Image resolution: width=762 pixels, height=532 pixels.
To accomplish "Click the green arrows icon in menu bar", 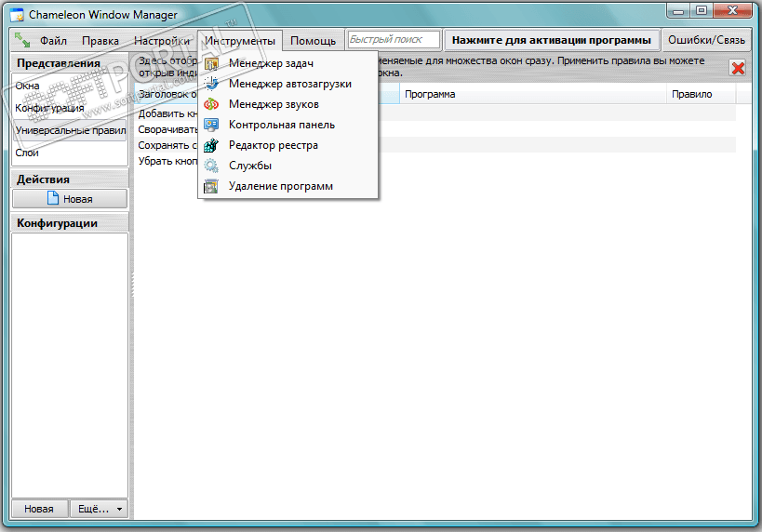I will (x=22, y=40).
